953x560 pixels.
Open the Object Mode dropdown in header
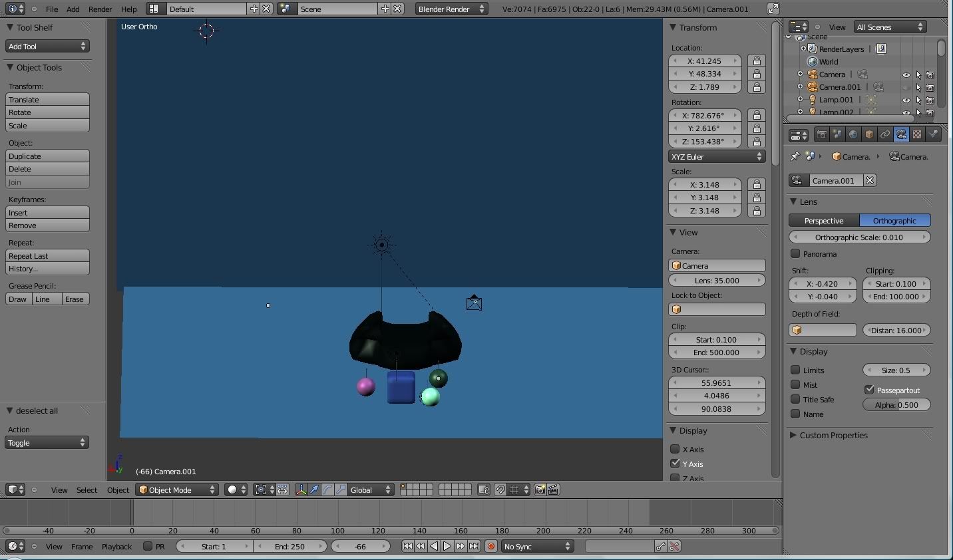pyautogui.click(x=176, y=490)
